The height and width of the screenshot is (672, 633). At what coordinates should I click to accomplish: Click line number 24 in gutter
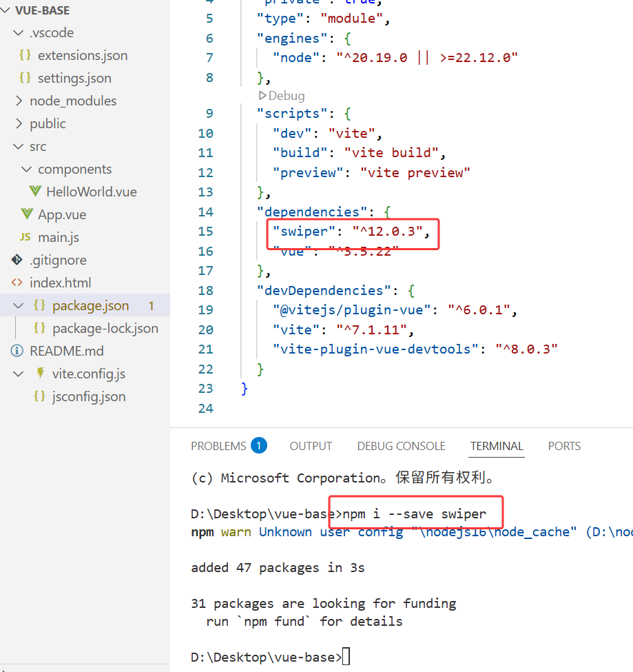point(205,408)
